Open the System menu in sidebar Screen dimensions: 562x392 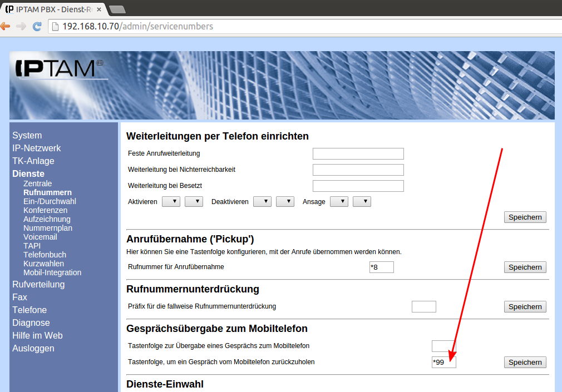coord(27,135)
